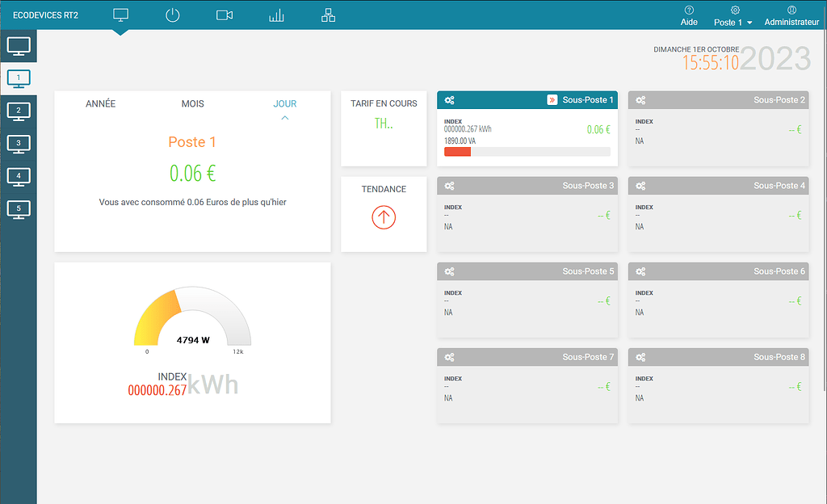This screenshot has width=827, height=504.
Task: Click the power icon in the top toolbar
Action: [x=172, y=14]
